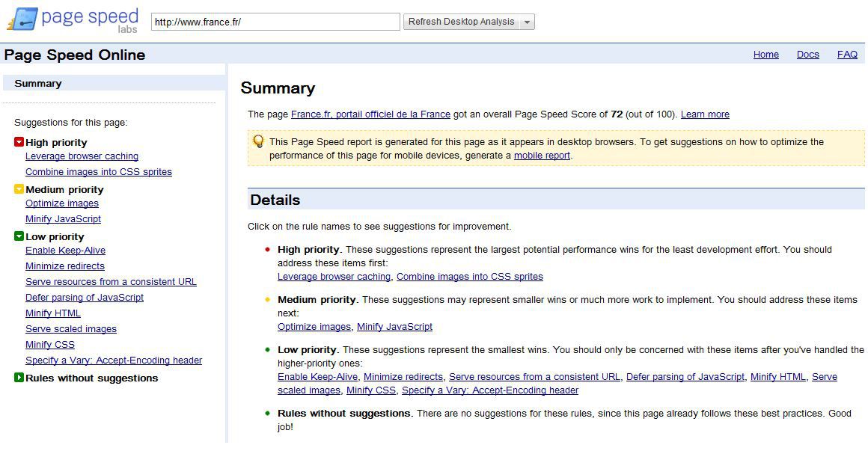Click Rules without suggestions sidebar heading
This screenshot has width=868, height=451.
pos(92,378)
